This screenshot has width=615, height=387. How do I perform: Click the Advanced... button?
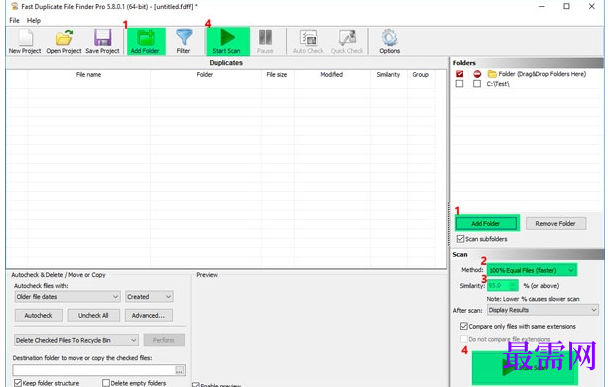[x=148, y=315]
